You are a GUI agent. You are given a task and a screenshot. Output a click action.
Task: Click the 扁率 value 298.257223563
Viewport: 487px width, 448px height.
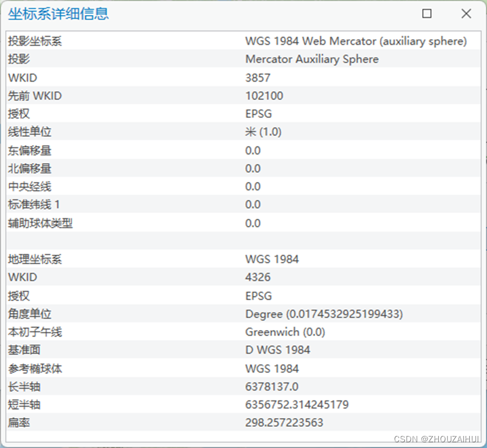click(x=284, y=423)
